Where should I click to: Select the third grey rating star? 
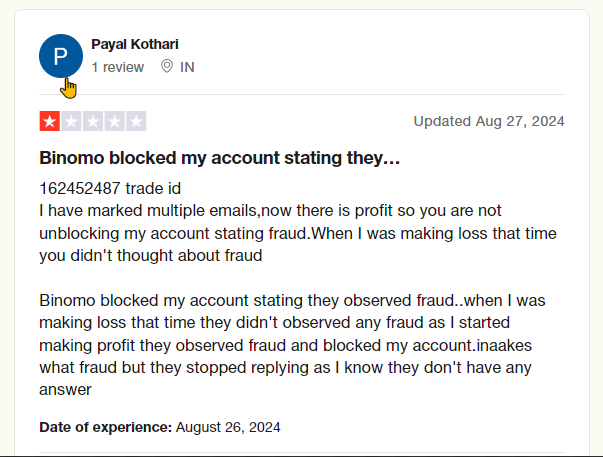[x=93, y=121]
